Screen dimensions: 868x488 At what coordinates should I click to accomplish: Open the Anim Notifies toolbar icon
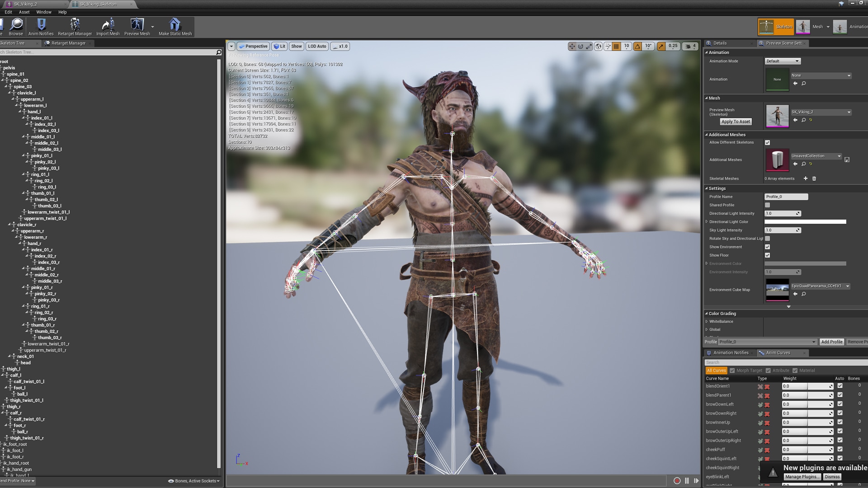(41, 25)
